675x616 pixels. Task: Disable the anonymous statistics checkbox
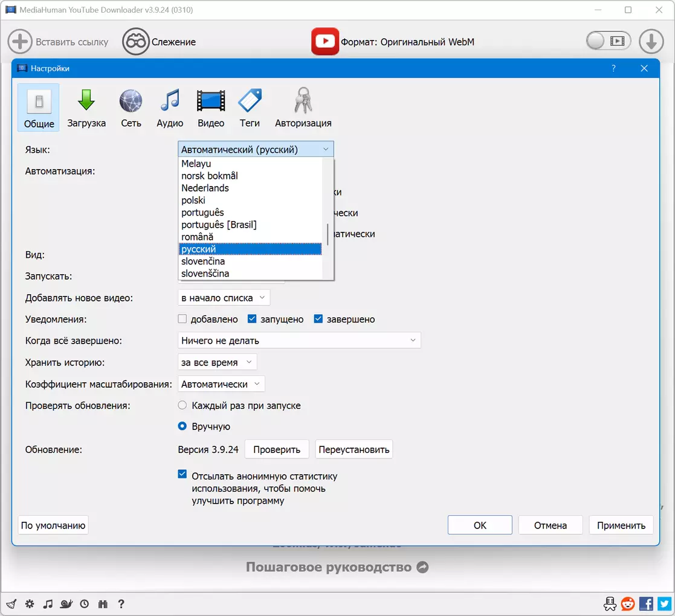[x=182, y=474]
